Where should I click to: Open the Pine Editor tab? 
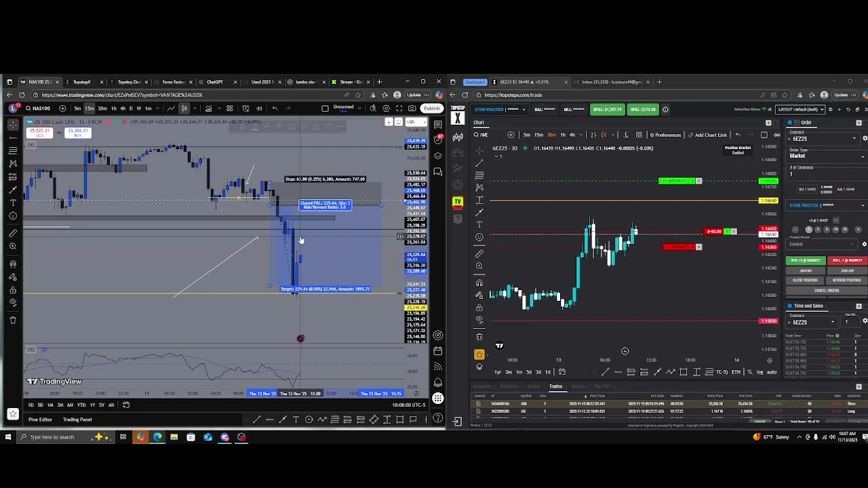(x=40, y=420)
